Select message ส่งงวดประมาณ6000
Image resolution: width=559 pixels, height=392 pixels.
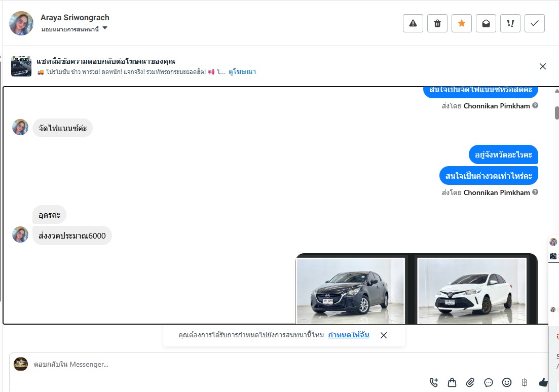72,236
